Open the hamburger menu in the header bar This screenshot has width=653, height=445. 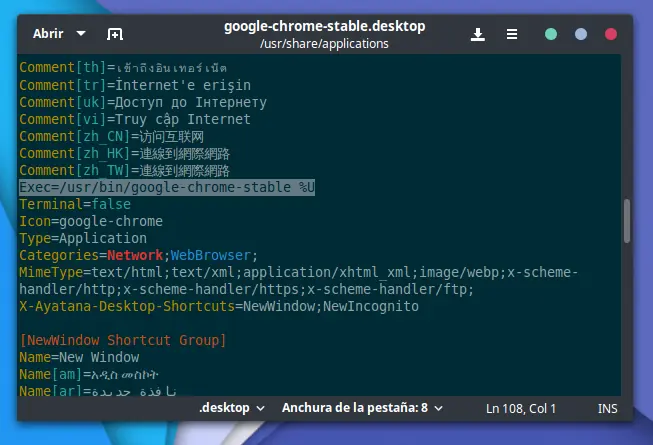click(x=512, y=34)
